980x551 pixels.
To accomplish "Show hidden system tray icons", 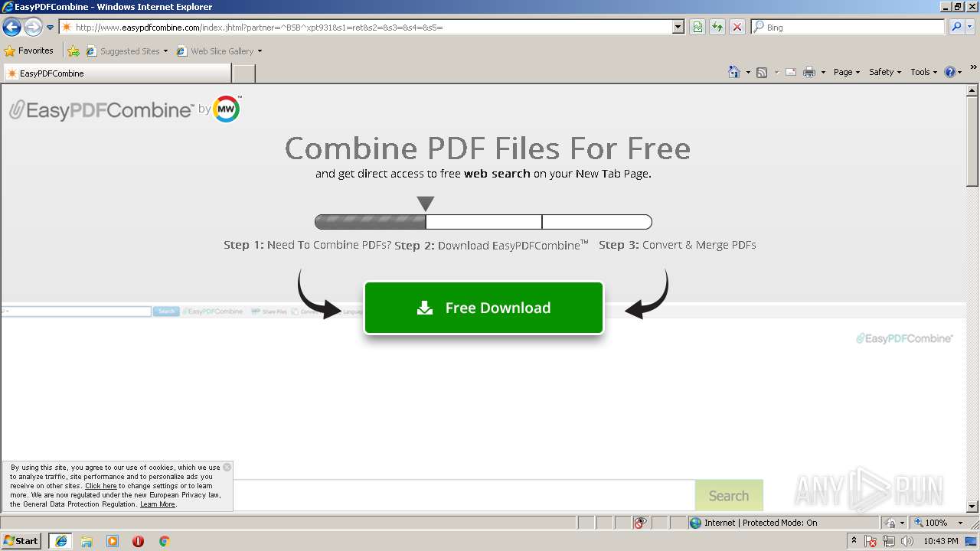I will pos(854,541).
